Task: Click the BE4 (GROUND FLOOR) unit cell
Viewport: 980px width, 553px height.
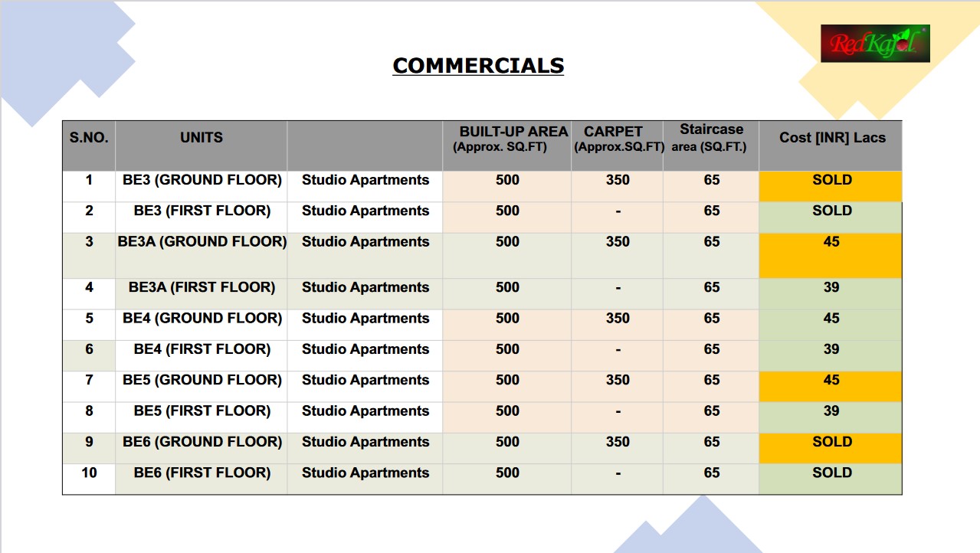Action: coord(202,318)
